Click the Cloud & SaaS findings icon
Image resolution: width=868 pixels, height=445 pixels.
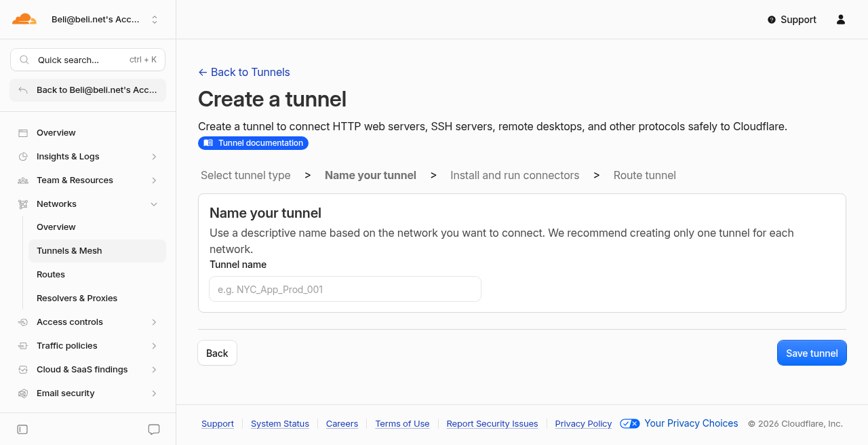pos(23,370)
